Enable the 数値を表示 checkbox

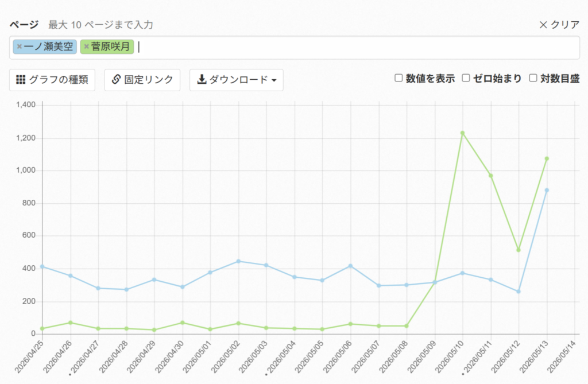[399, 78]
